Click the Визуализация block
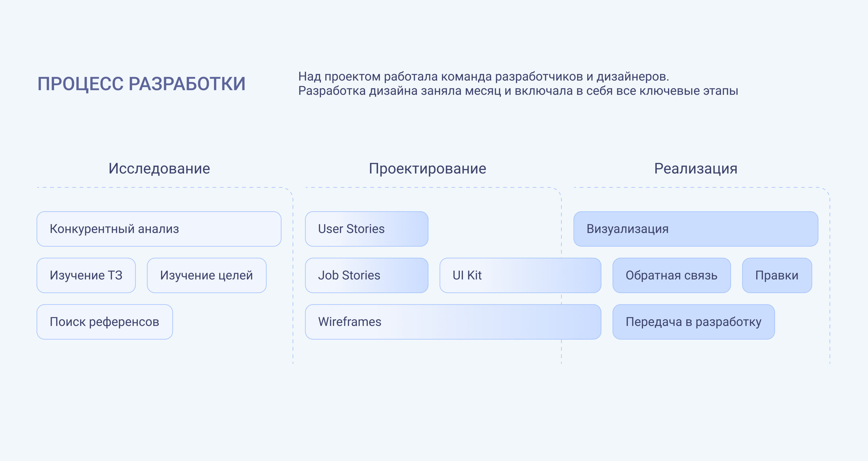Image resolution: width=868 pixels, height=461 pixels. tap(695, 229)
